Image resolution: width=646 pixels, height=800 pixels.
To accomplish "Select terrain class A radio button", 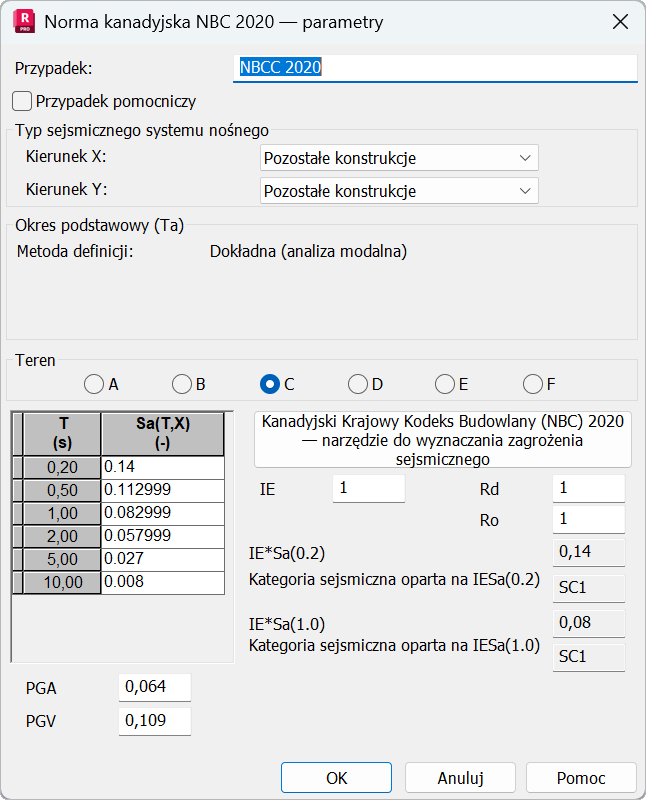I will [94, 384].
